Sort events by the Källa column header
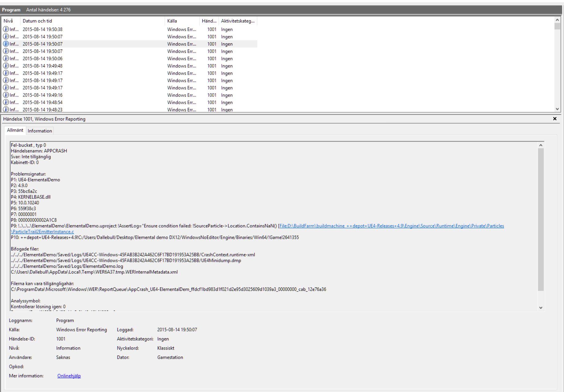Screen dimensions: 564x392 click(182, 21)
